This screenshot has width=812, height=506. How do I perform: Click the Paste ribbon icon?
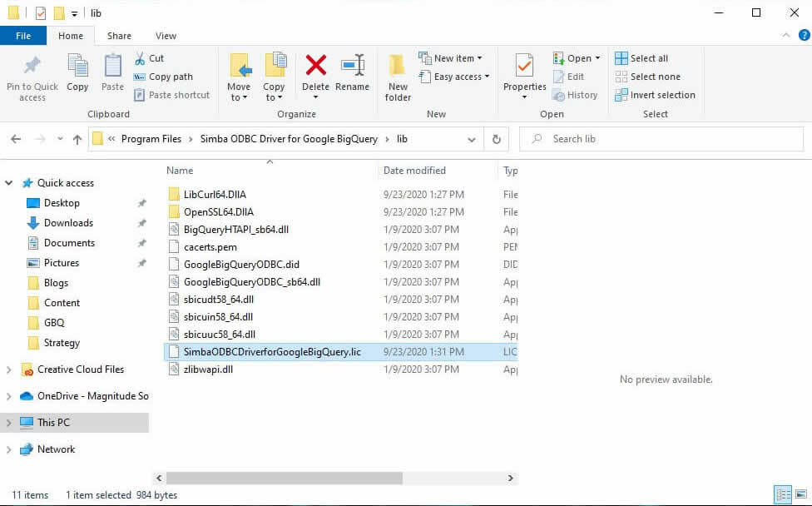click(112, 66)
